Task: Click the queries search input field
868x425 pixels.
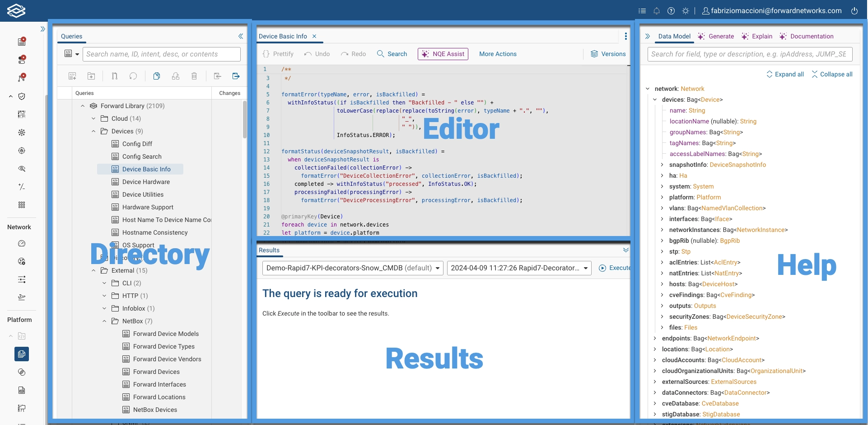Action: 161,54
